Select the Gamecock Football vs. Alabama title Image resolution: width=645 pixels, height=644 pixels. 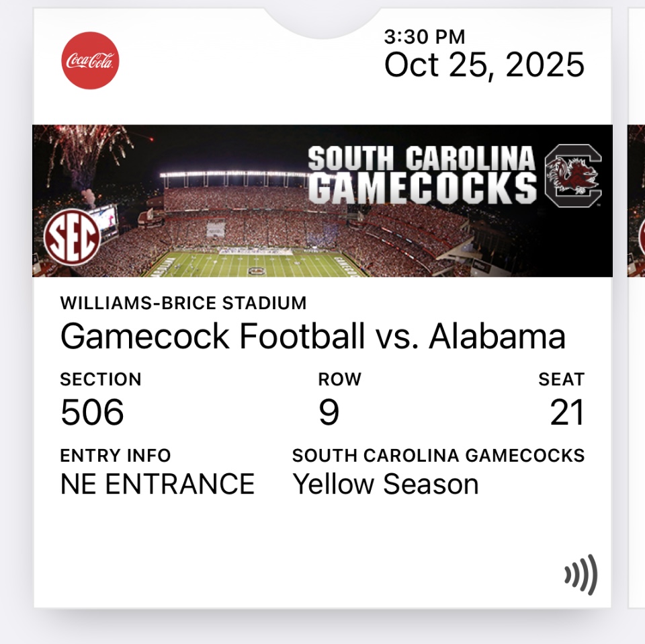pos(312,337)
